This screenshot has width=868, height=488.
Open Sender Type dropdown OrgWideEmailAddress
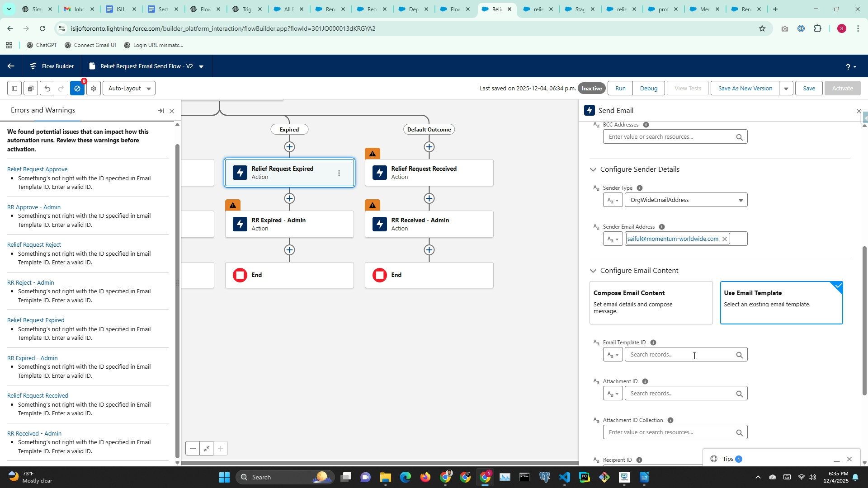point(686,200)
